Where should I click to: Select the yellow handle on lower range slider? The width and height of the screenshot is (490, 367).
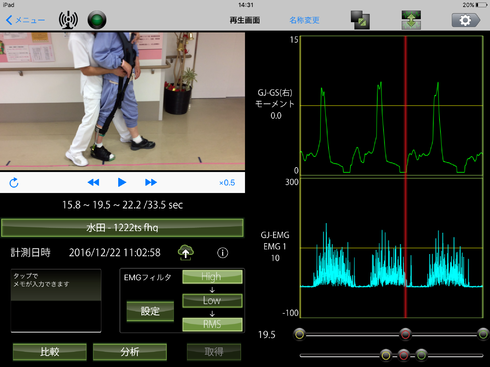386,355
